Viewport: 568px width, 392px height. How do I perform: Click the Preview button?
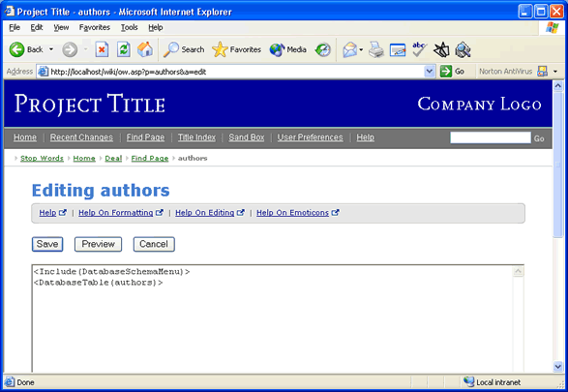(98, 244)
